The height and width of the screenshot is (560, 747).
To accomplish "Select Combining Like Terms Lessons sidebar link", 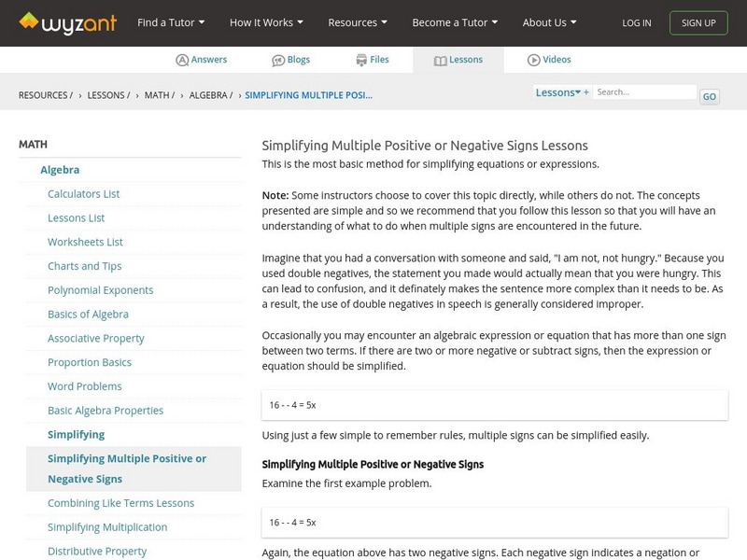I will click(121, 503).
